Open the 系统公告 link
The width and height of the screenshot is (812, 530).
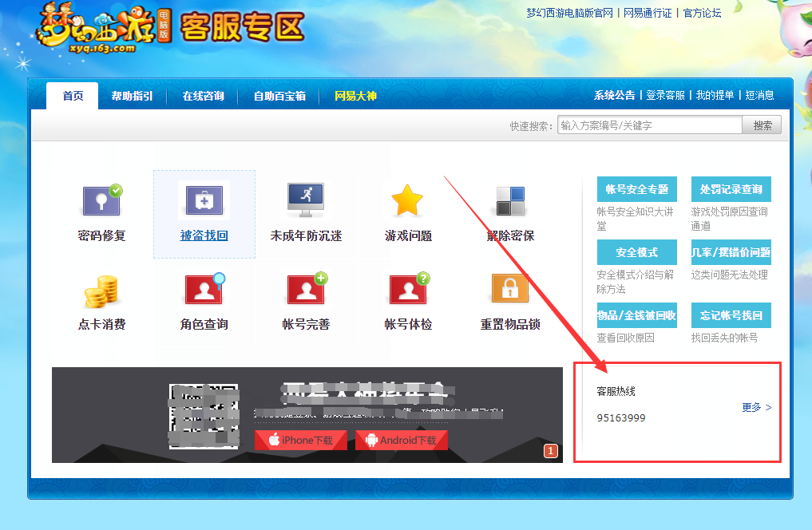[614, 95]
